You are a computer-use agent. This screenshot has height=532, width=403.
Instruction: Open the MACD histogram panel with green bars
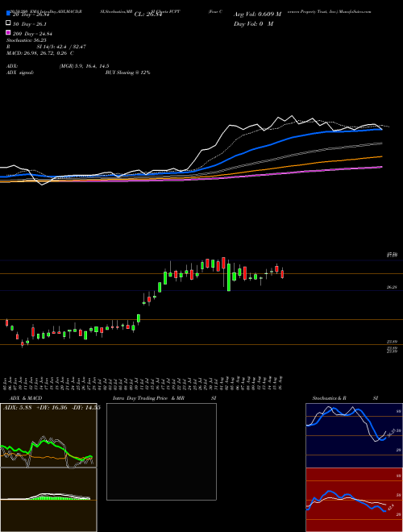pos(48,500)
